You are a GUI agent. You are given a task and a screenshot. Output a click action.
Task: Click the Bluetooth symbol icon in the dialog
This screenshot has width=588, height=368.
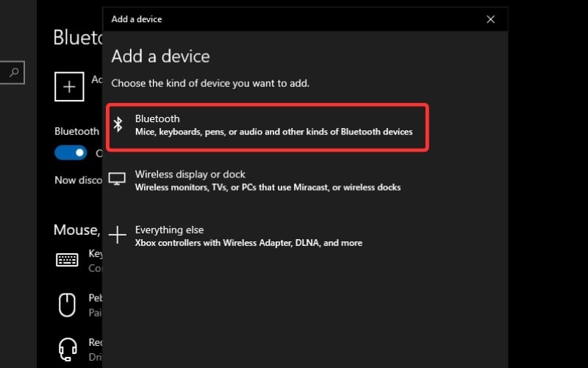(x=118, y=125)
